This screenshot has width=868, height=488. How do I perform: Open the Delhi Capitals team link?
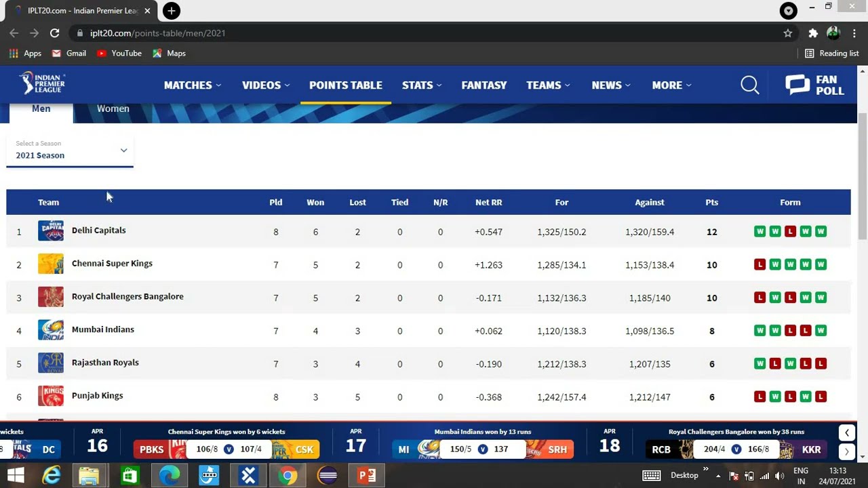coord(99,230)
